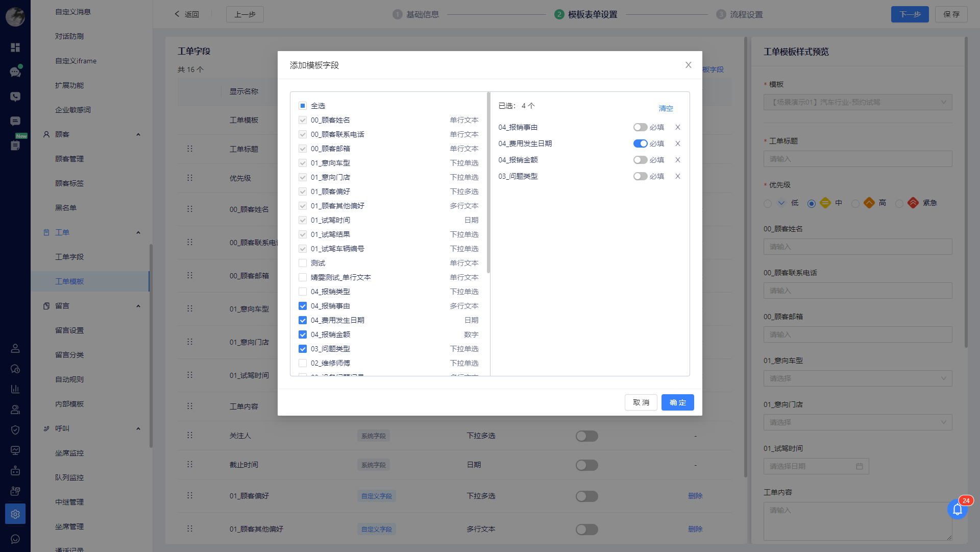Open the chat conversations icon in left rail
The height and width of the screenshot is (552, 980).
pyautogui.click(x=15, y=72)
